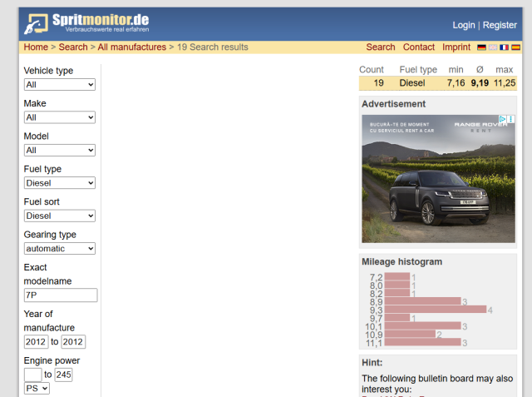
Task: Click the ad options icon on the ad
Action: (511, 120)
